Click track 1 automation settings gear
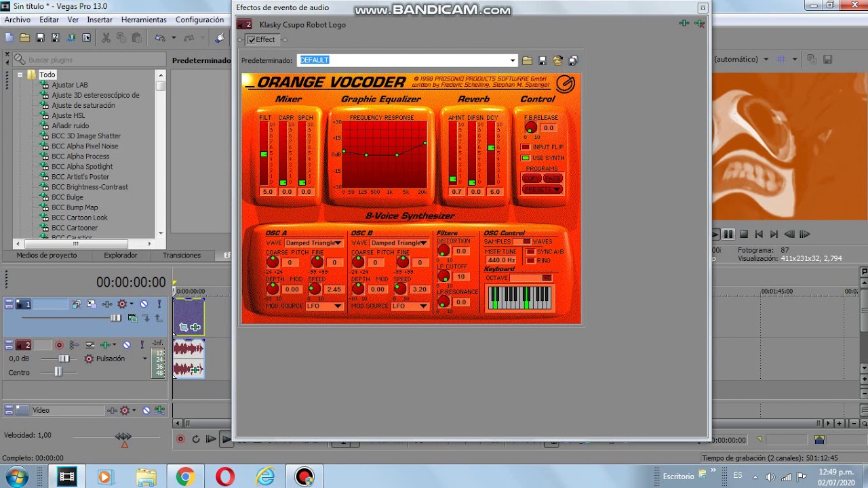Image resolution: width=868 pixels, height=488 pixels. (x=122, y=304)
